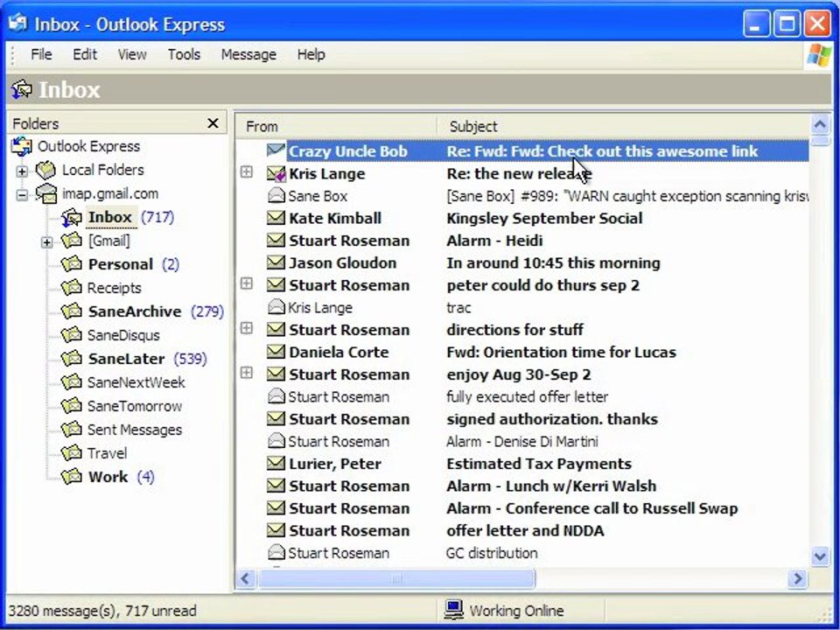Sort messages by the Subject column header
Viewport: 840px width, 630px height.
[x=623, y=126]
